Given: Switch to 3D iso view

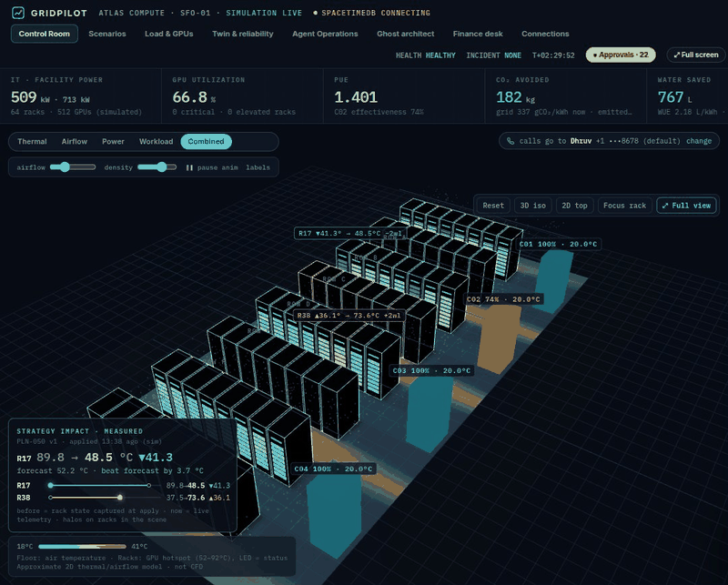Looking at the screenshot, I should 533,206.
